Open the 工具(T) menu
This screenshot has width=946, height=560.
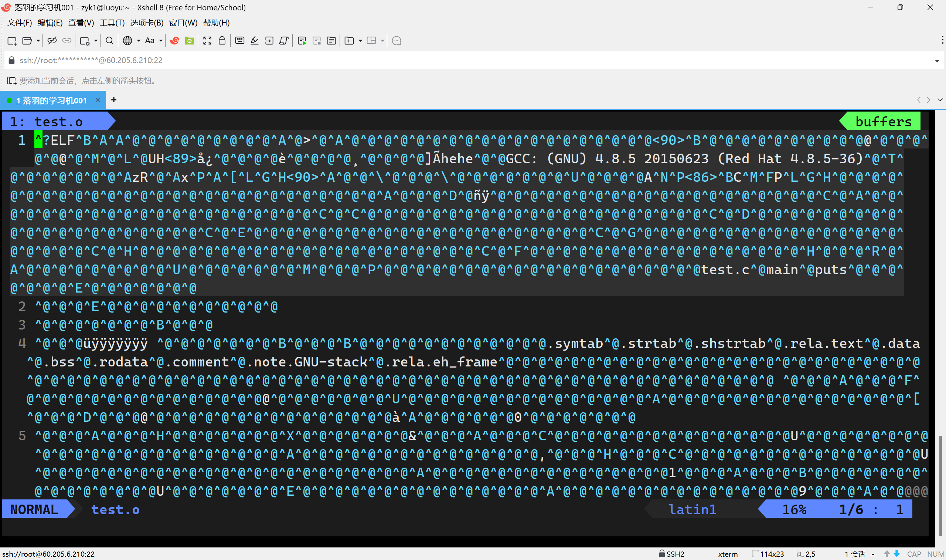[112, 23]
